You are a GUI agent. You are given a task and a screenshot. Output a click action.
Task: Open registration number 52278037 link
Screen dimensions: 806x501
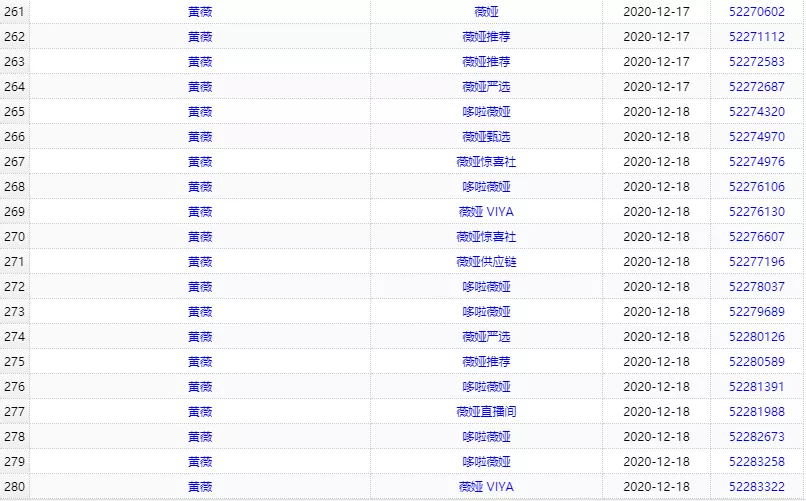[757, 287]
